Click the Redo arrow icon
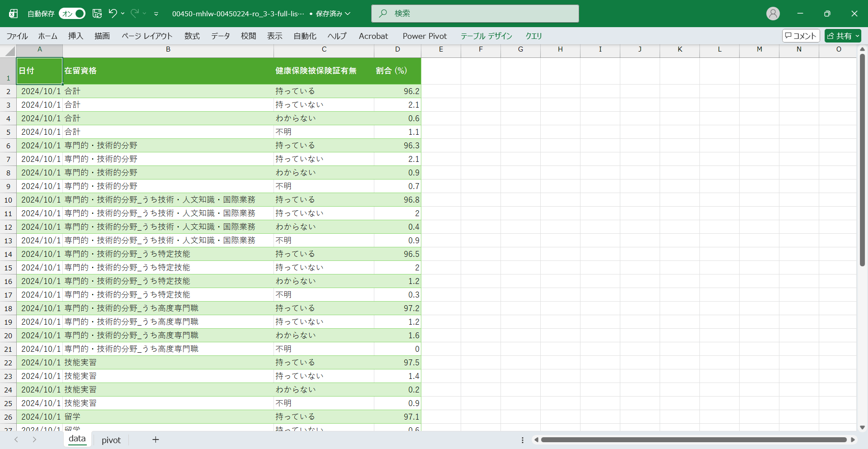Viewport: 868px width, 449px height. [135, 14]
